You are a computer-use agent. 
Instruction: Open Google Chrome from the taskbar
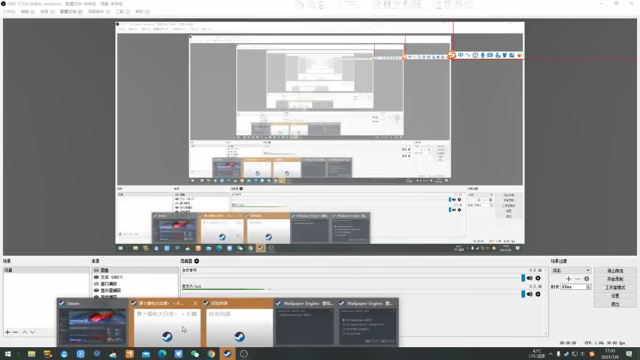point(211,354)
